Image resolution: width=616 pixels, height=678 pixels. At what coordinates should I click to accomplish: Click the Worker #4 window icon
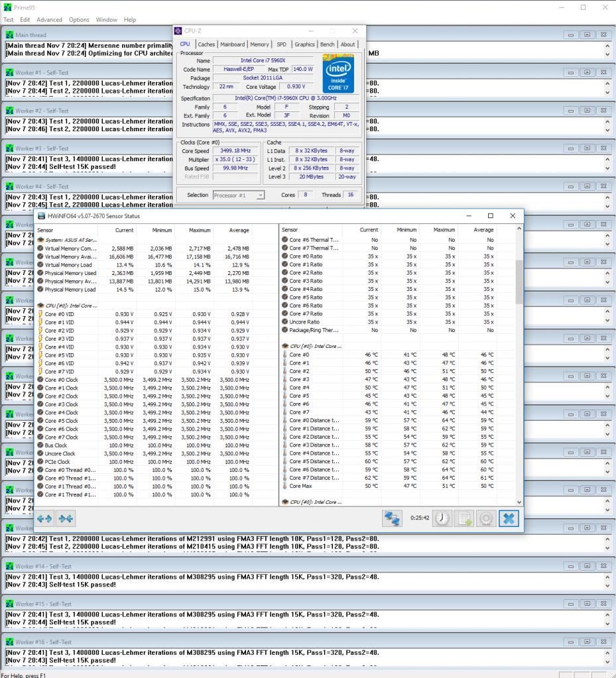pos(9,186)
